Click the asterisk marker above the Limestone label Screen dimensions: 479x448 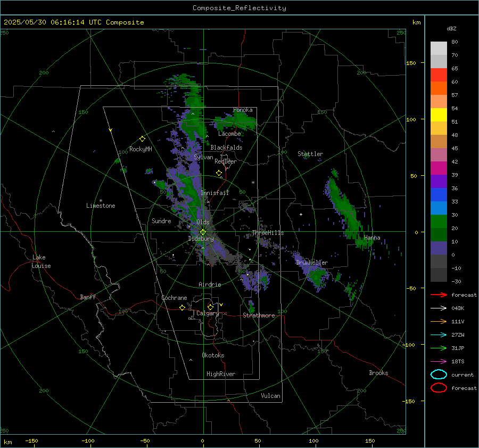[x=101, y=201]
